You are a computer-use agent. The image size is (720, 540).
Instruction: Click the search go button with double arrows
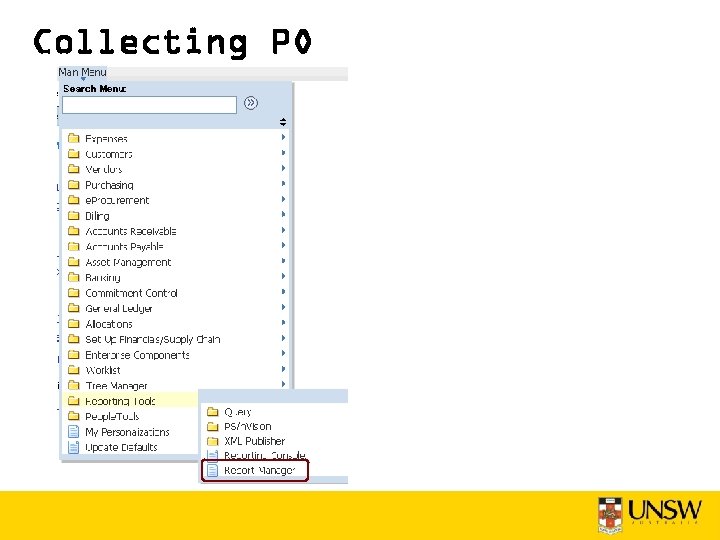click(251, 103)
